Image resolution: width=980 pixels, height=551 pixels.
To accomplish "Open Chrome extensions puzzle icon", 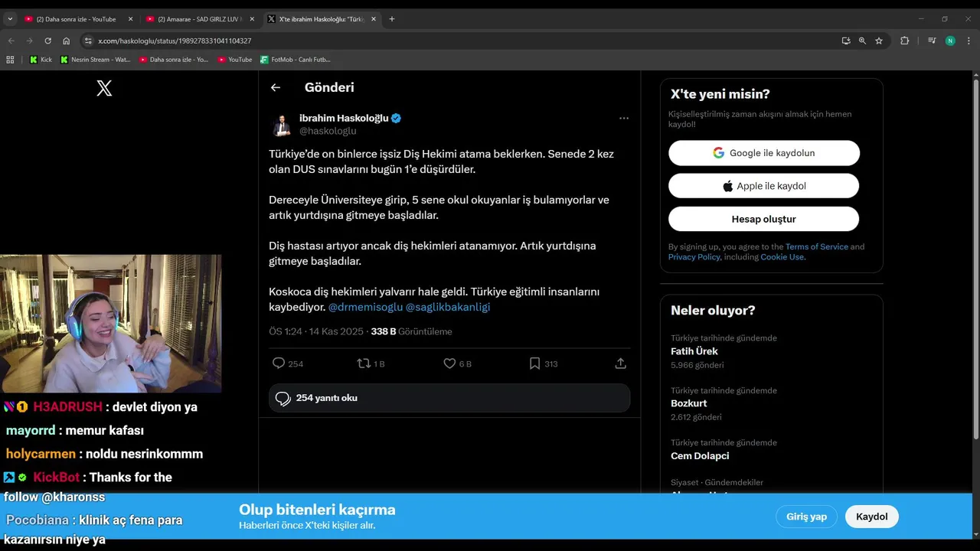I will [904, 41].
